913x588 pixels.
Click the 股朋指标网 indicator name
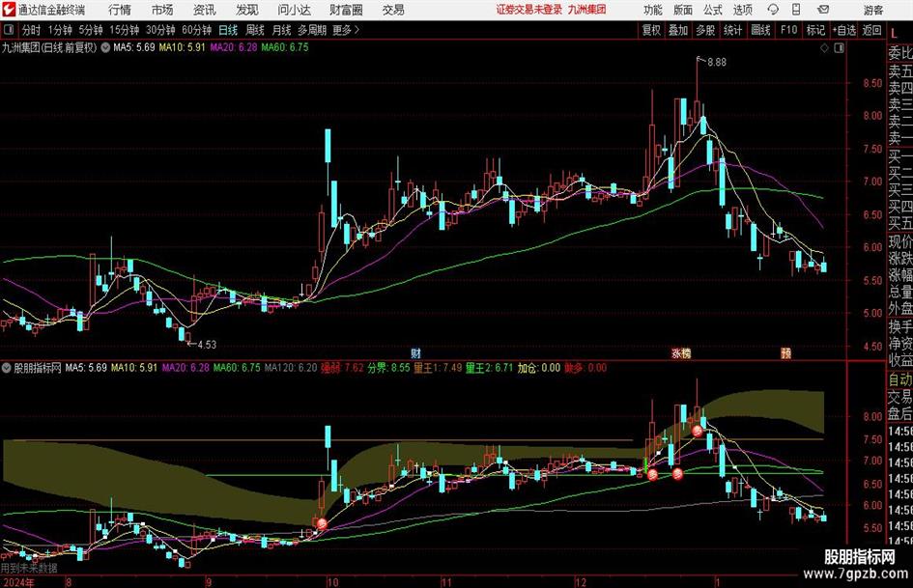[38, 368]
